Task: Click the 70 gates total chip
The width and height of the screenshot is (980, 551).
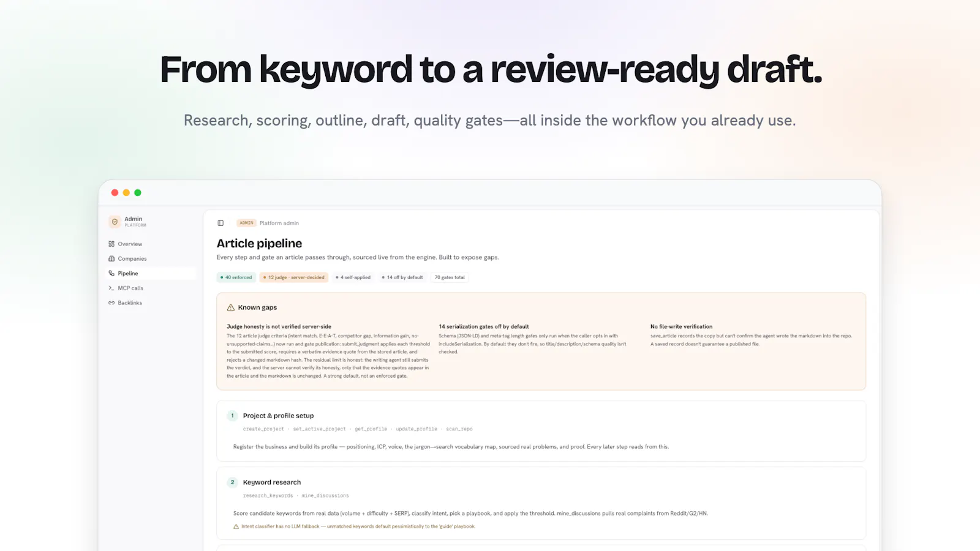Action: (x=450, y=277)
